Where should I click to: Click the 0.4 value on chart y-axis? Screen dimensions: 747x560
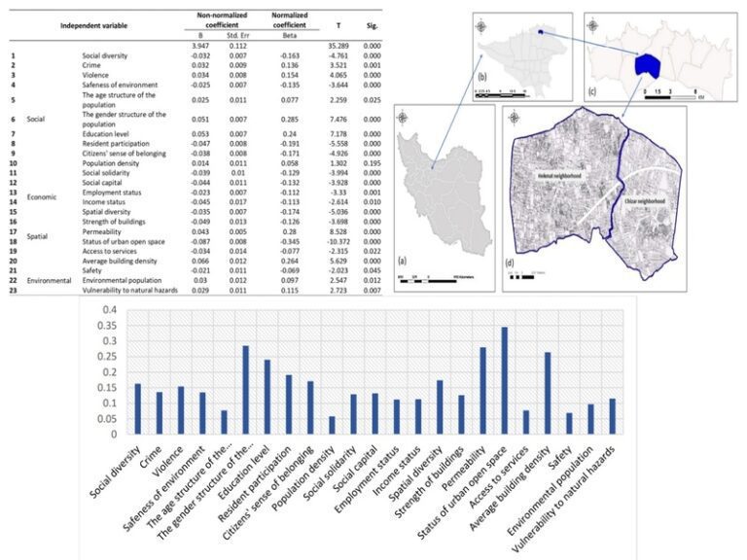(x=108, y=310)
